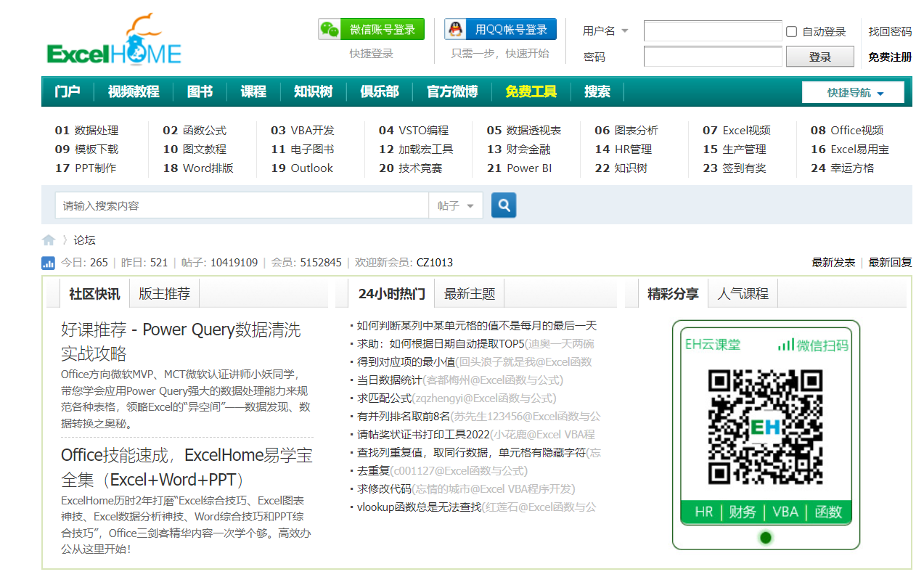The width and height of the screenshot is (924, 577).
Task: Log in with WeChat account button
Action: click(371, 29)
